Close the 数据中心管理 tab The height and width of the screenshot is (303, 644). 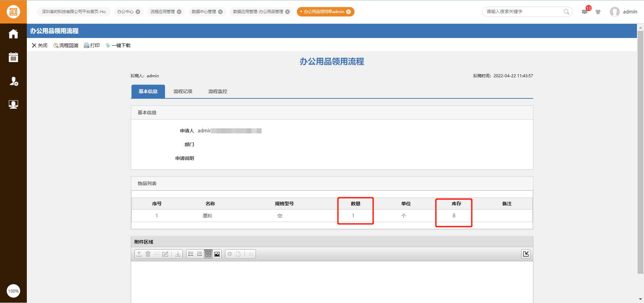(220, 12)
